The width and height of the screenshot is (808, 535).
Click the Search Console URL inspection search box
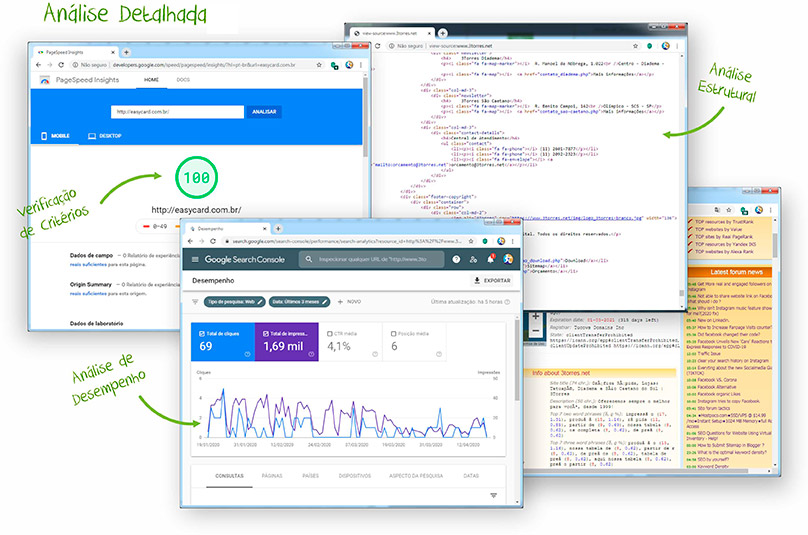pos(371,259)
